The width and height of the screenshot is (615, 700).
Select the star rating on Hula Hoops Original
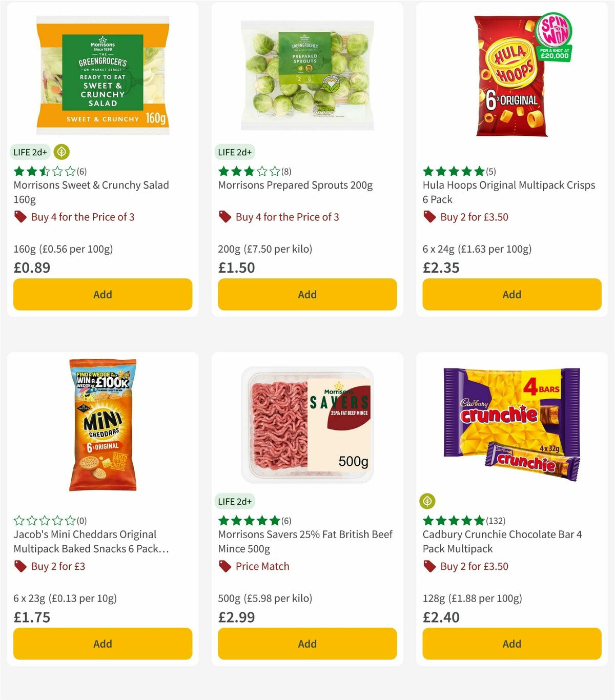(x=452, y=171)
